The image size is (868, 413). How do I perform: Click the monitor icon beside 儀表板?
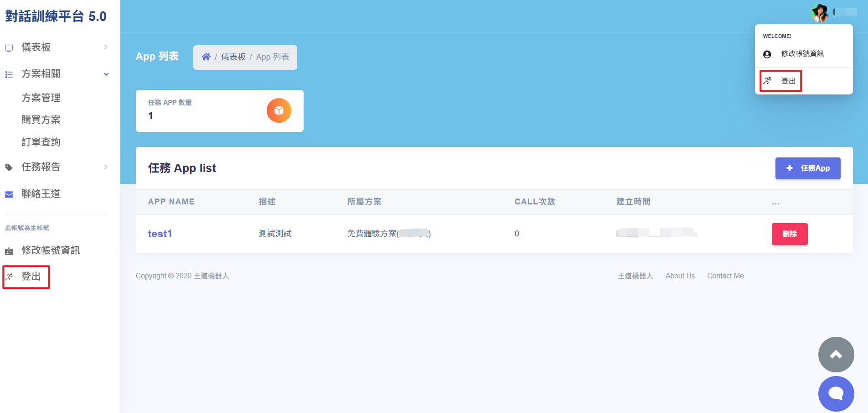coord(9,47)
